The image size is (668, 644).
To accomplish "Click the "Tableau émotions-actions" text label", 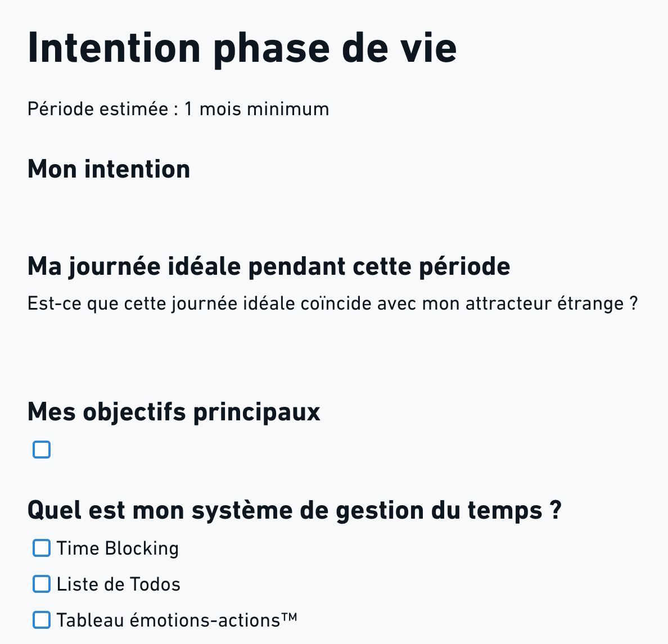I will point(168,620).
